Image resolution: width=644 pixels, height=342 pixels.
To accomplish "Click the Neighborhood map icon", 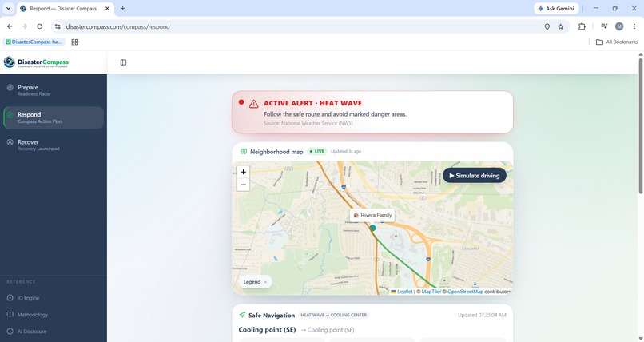I will click(244, 152).
